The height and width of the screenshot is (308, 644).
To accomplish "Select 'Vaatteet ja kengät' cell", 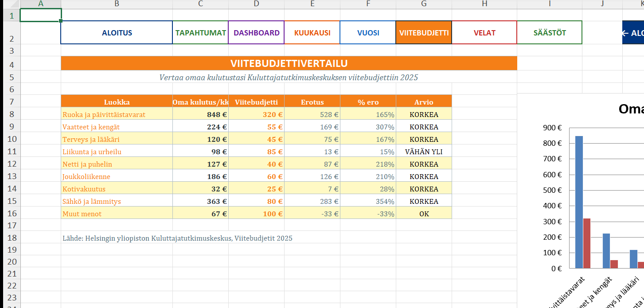I will (117, 127).
